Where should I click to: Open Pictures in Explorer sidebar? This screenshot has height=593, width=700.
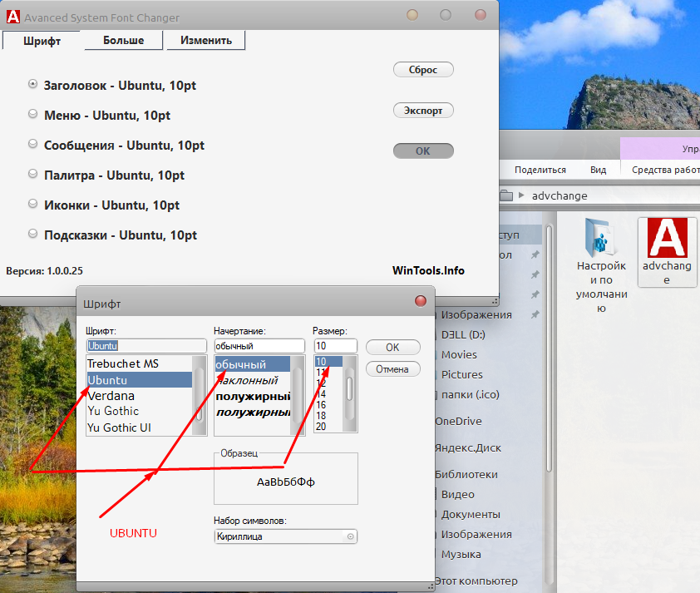(x=462, y=374)
